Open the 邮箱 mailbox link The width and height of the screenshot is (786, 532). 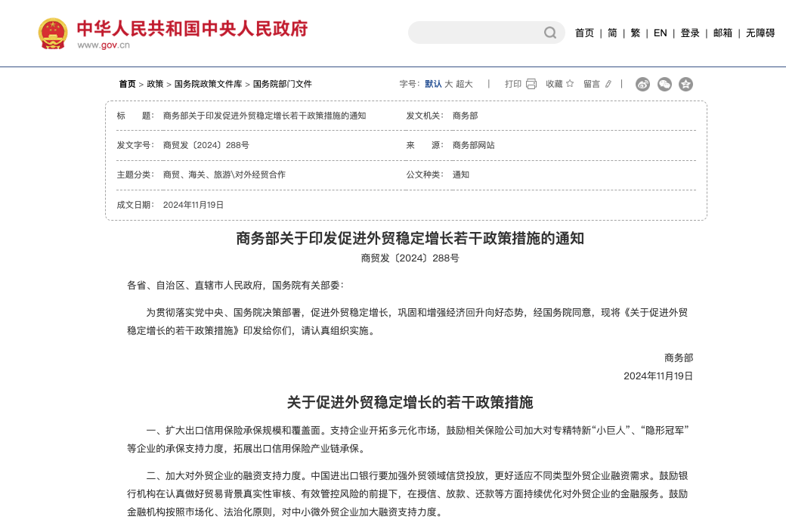click(x=721, y=33)
